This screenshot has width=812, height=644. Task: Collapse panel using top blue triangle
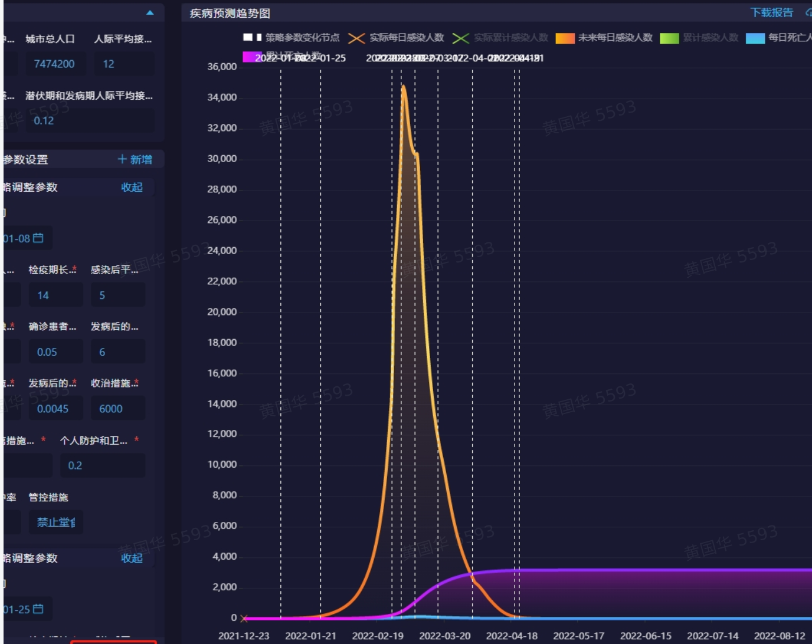click(x=150, y=12)
